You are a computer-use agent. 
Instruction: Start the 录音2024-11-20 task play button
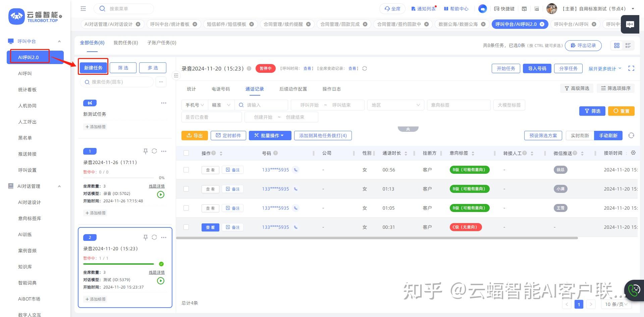click(x=161, y=281)
